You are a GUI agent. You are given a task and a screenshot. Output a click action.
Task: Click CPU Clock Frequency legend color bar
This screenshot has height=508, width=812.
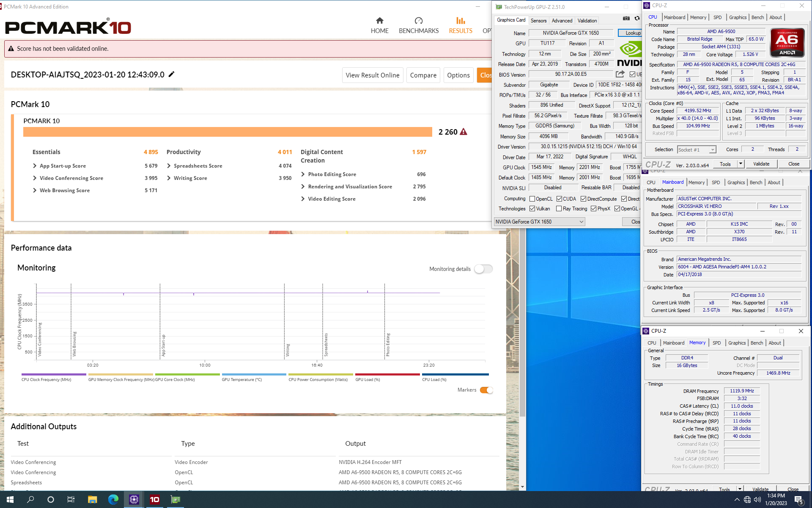pyautogui.click(x=54, y=374)
